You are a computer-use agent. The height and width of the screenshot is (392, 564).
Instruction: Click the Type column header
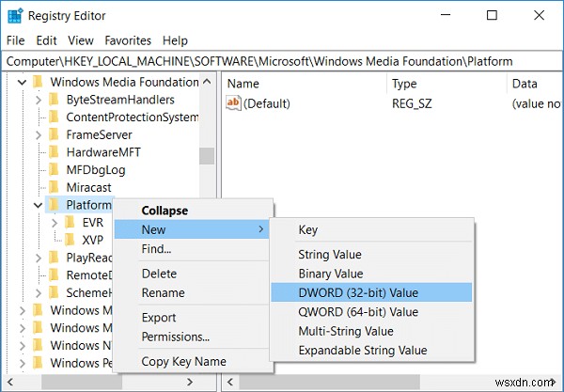point(404,84)
